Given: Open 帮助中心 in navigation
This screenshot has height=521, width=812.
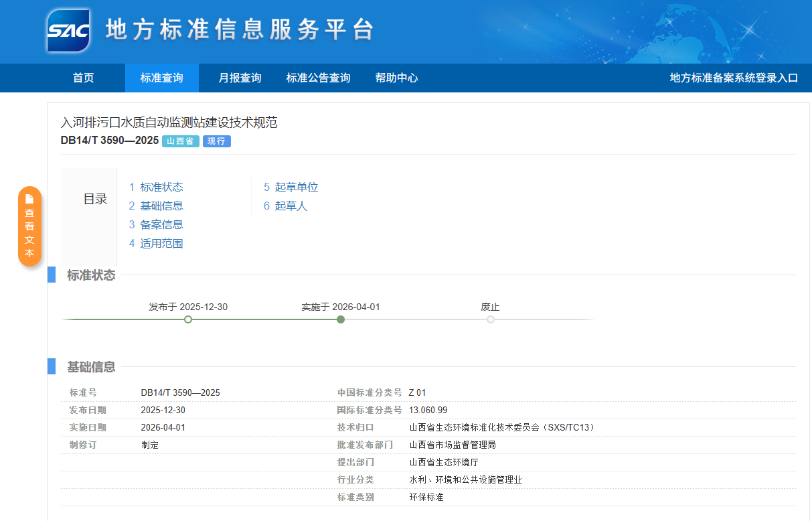Looking at the screenshot, I should [396, 78].
